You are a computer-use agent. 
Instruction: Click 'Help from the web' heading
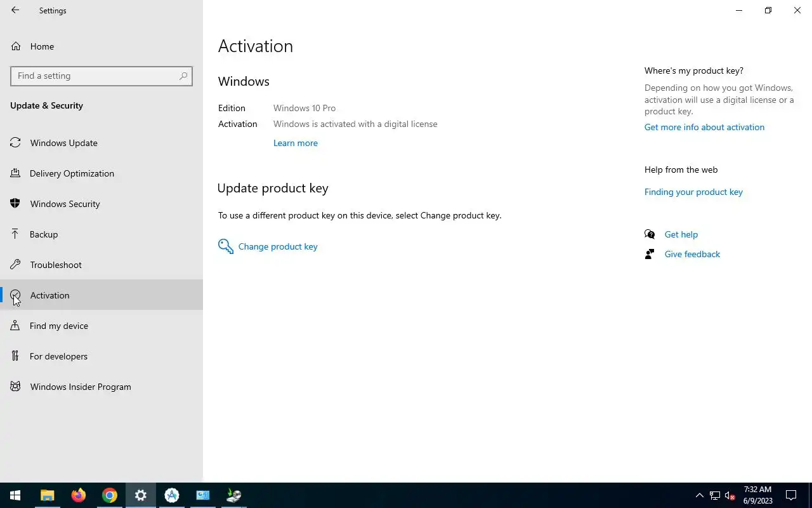click(x=681, y=170)
